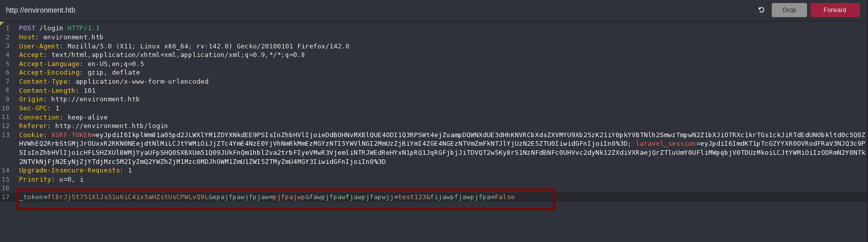Click the http://environment.htb title text
This screenshot has height=242, width=868.
41,10
